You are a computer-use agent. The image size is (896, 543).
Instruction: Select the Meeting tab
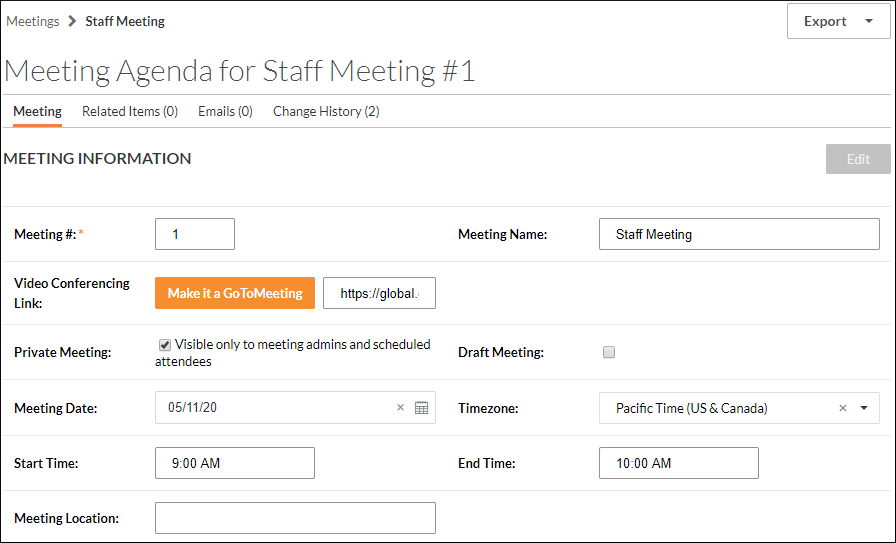pyautogui.click(x=37, y=112)
